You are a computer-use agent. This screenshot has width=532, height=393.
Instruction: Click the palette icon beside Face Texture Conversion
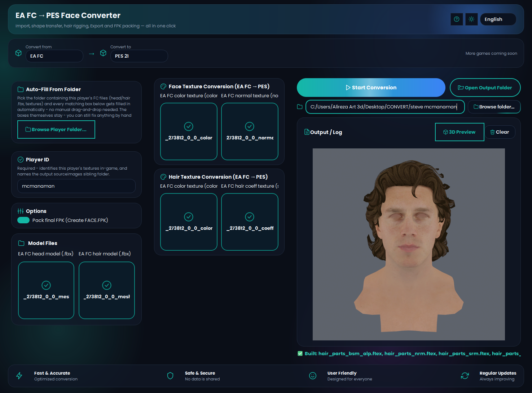pyautogui.click(x=163, y=86)
